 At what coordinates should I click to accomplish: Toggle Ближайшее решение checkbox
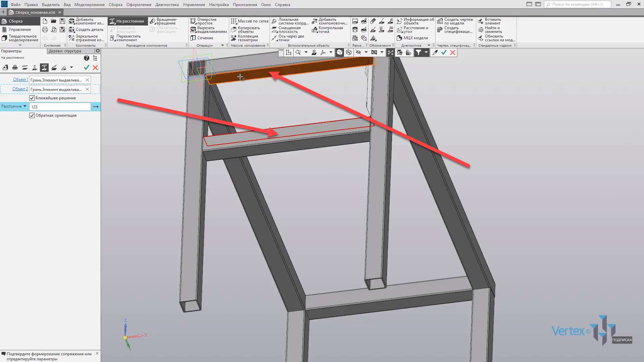[32, 98]
